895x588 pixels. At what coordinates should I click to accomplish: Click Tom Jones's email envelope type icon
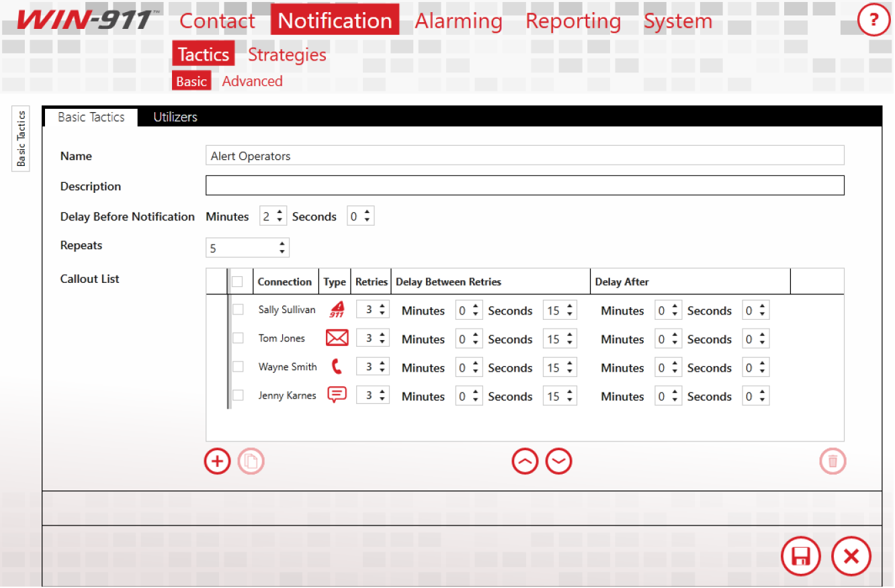point(337,338)
